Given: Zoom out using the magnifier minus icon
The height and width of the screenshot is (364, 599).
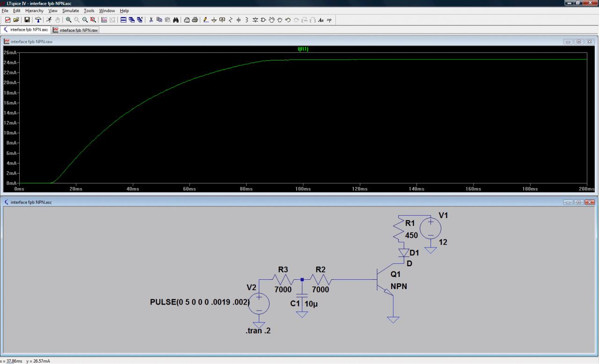Looking at the screenshot, I should 85,20.
